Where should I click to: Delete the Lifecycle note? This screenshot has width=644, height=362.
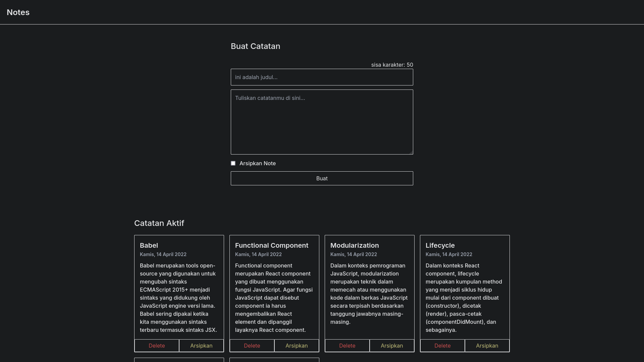pyautogui.click(x=442, y=346)
